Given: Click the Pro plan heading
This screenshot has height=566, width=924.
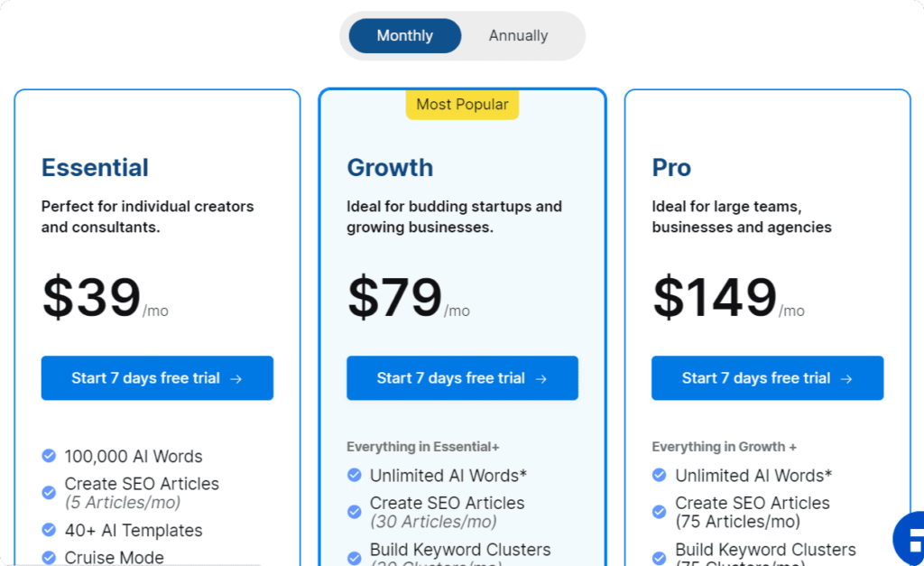Looking at the screenshot, I should click(671, 168).
